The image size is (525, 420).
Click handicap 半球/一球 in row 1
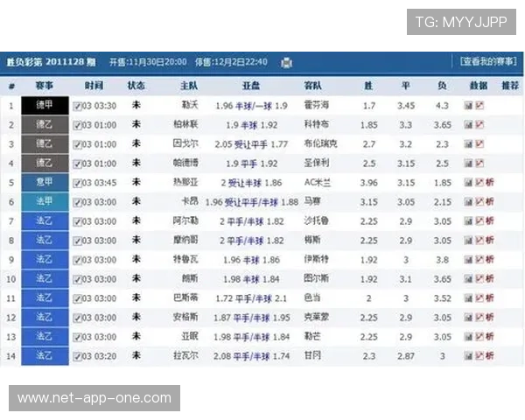[254, 106]
